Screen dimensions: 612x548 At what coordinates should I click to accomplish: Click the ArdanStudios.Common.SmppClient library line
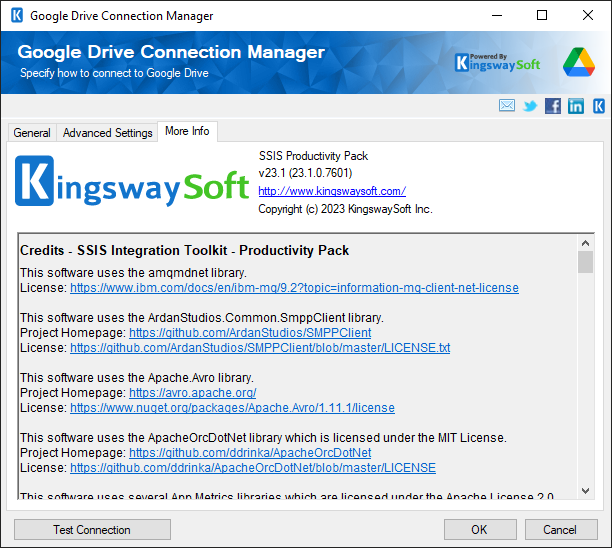[202, 318]
